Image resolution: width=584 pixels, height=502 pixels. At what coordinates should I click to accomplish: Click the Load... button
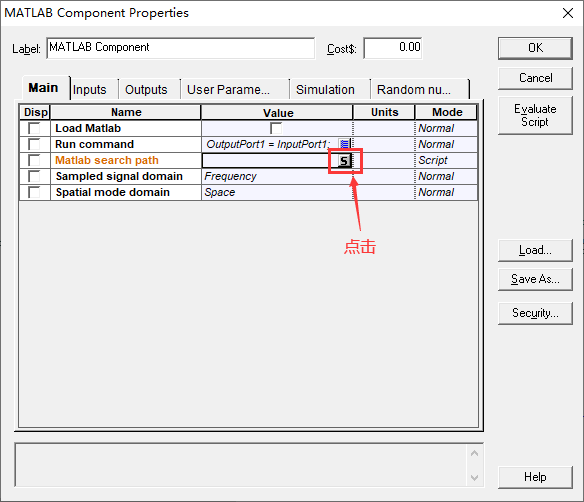point(535,250)
